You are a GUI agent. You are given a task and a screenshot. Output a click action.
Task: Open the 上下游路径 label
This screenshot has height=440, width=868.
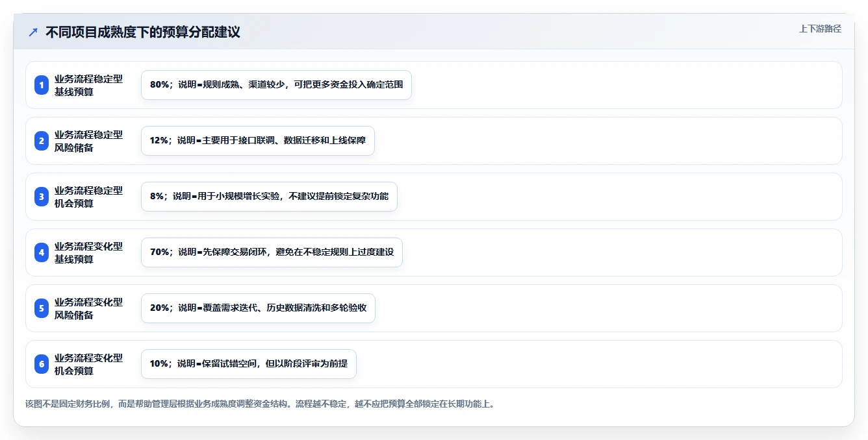click(820, 29)
